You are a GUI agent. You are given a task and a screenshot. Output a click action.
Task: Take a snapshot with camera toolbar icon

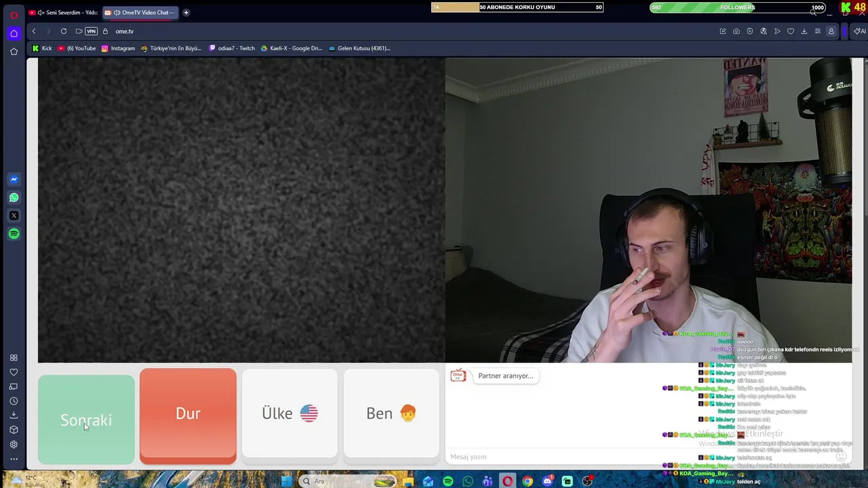[736, 31]
